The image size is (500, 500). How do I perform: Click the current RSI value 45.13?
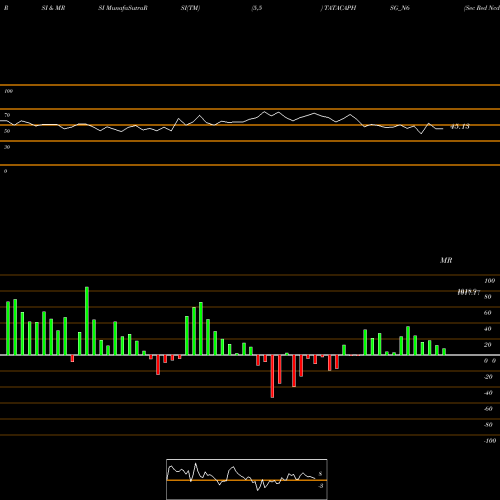click(x=460, y=127)
